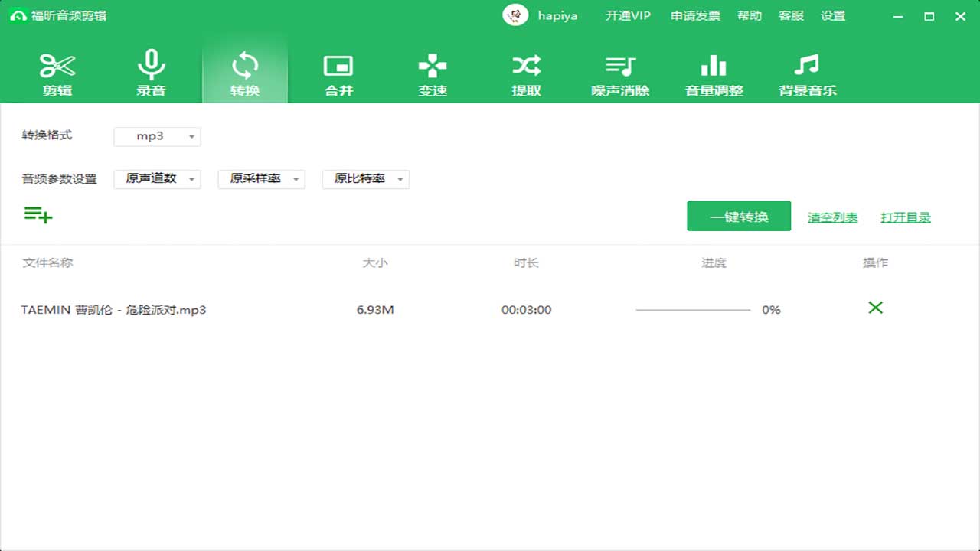Open the 设置 settings menu

click(x=833, y=16)
